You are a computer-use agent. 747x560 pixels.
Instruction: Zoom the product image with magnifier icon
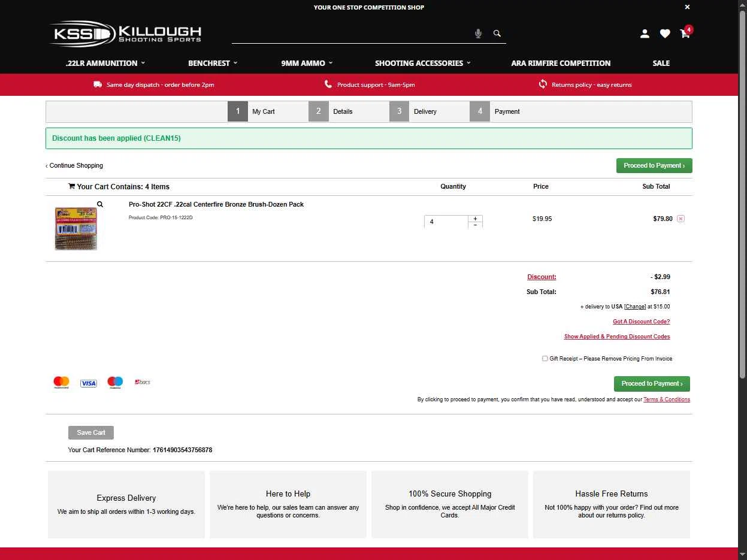coord(100,204)
